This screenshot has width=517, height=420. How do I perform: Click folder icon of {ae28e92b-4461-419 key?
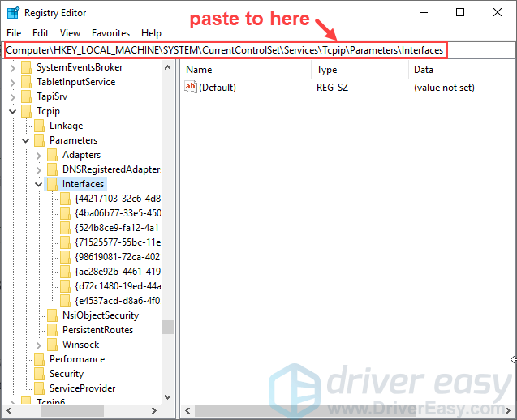click(x=65, y=272)
